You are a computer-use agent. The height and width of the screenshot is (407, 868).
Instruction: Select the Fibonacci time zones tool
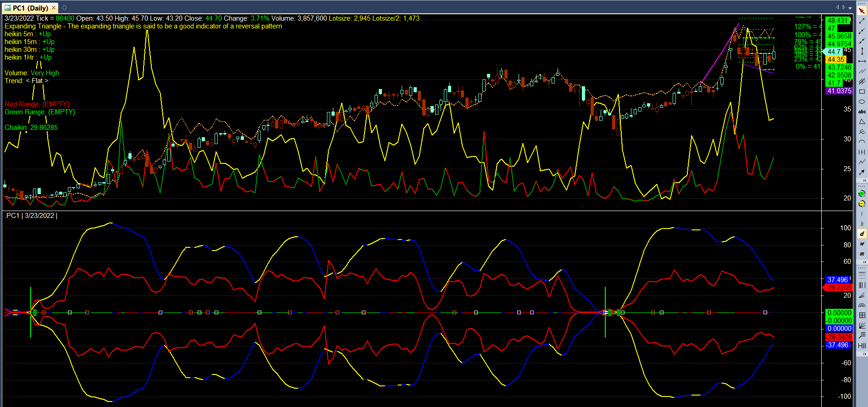tap(862, 285)
